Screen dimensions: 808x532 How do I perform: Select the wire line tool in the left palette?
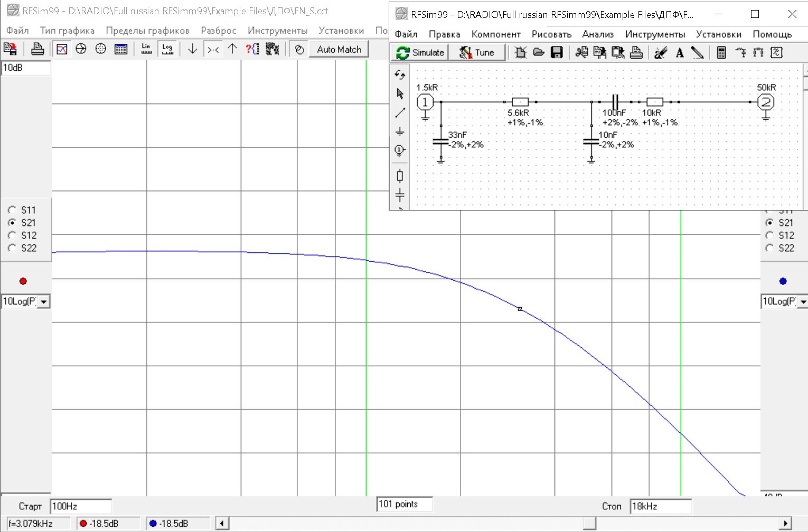[400, 112]
